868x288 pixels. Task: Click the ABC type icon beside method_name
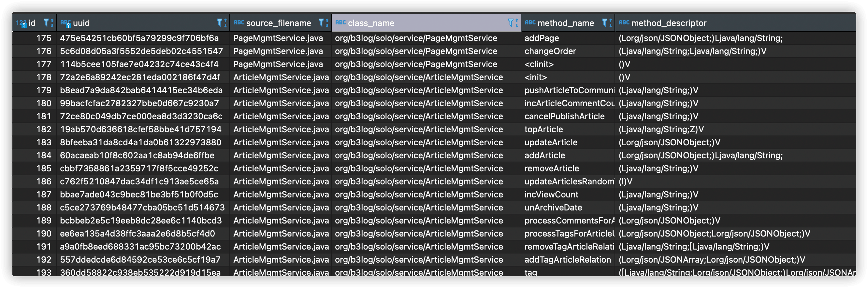click(530, 22)
